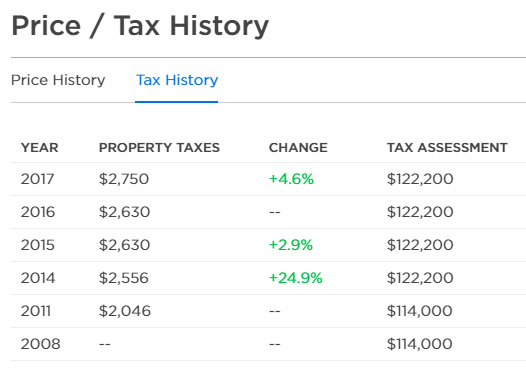Click the $2,750 property tax value
The height and width of the screenshot is (369, 526).
coord(124,179)
